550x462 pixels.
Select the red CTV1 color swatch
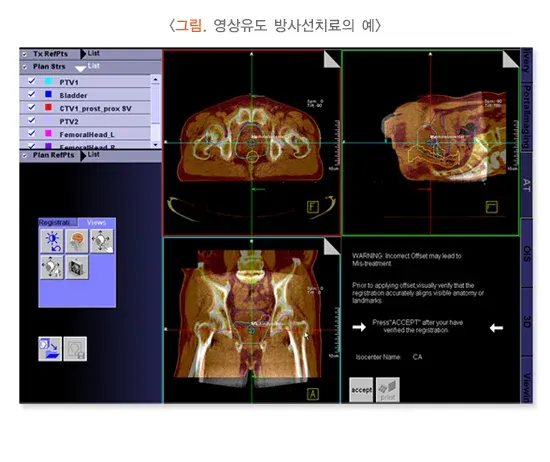(x=48, y=107)
